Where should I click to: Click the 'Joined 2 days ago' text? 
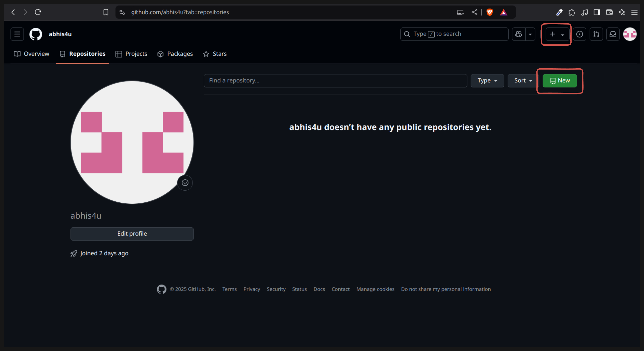(104, 253)
